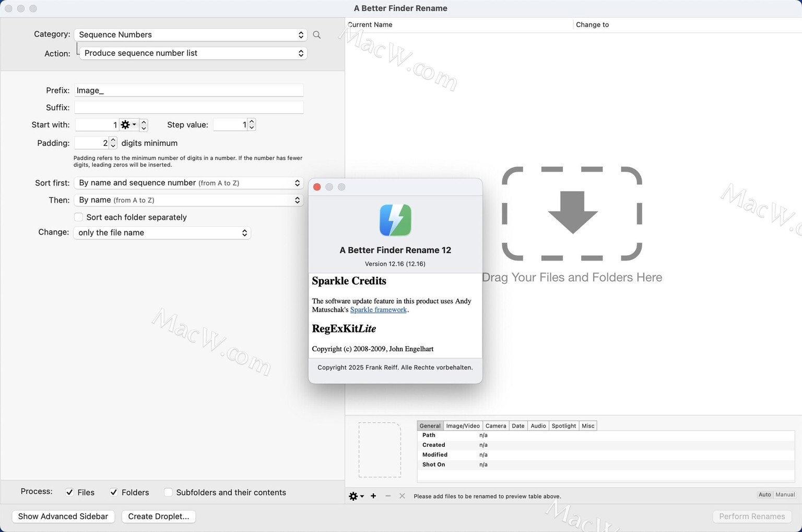
Task: Click the Path row in General info
Action: [606, 435]
